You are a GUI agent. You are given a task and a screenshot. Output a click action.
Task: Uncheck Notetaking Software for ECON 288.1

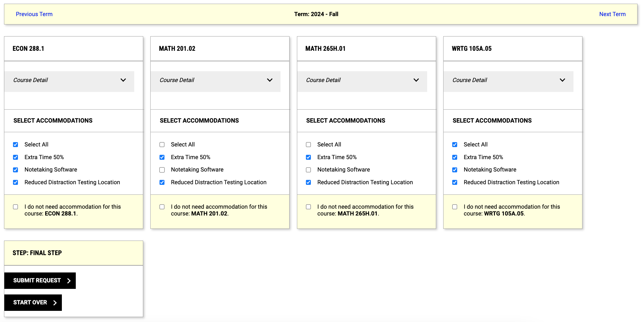tap(15, 170)
